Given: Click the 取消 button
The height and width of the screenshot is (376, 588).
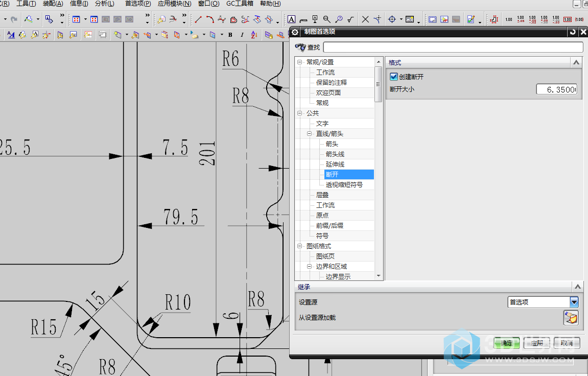Looking at the screenshot, I should pos(567,343).
